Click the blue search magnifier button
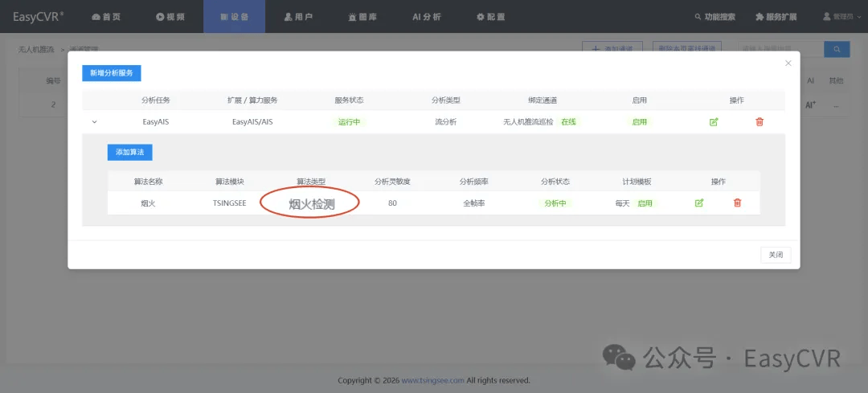The height and width of the screenshot is (393, 868). click(x=837, y=49)
